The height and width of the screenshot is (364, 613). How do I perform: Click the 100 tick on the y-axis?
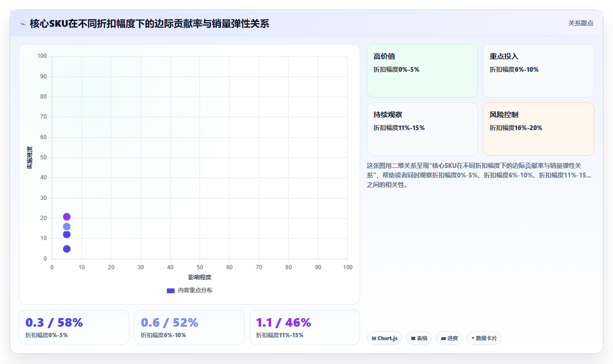42,56
